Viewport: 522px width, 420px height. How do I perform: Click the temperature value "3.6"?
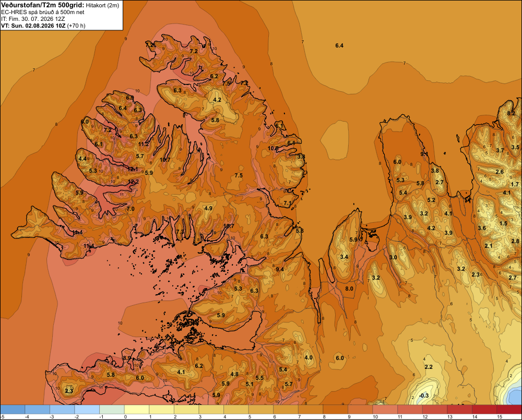(482, 228)
